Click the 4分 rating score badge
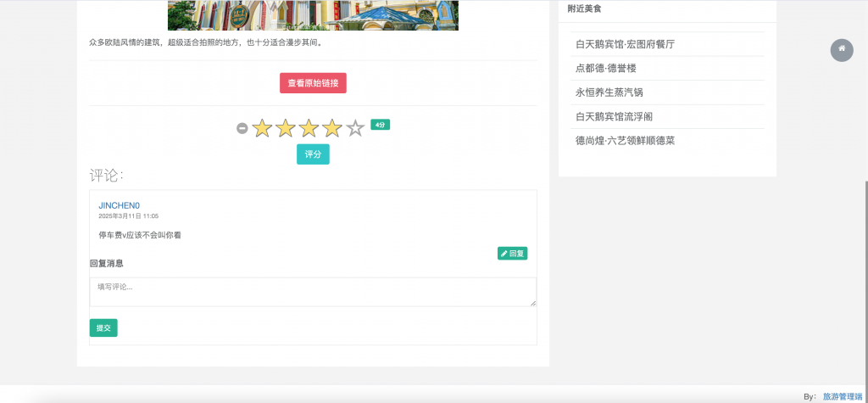The width and height of the screenshot is (868, 403). (x=381, y=125)
